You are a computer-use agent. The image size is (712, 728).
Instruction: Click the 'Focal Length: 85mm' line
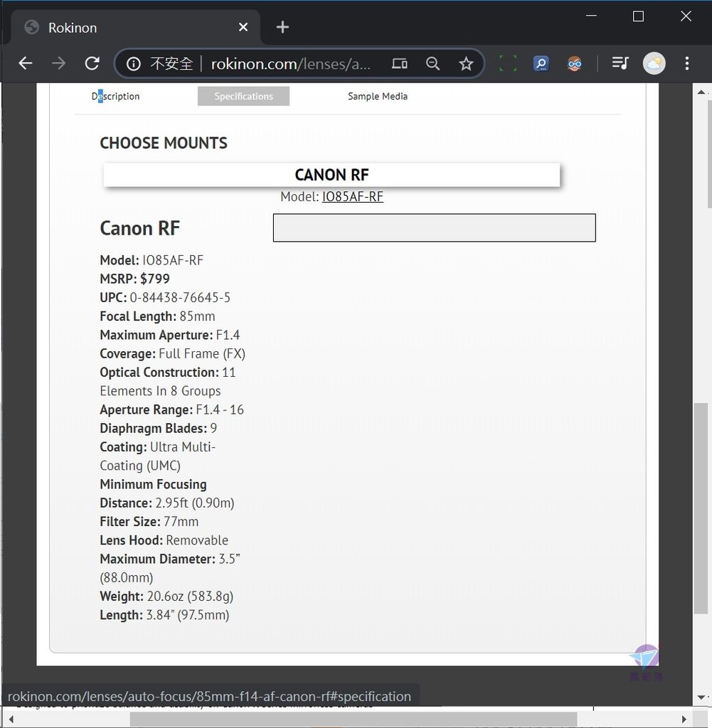coord(157,316)
